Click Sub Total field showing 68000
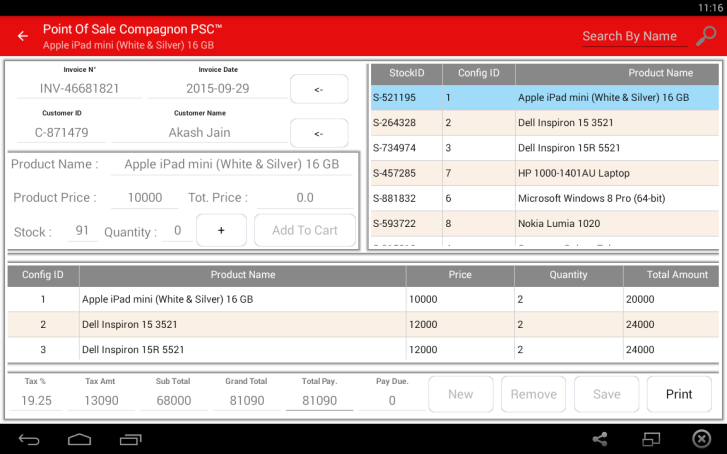727x454 pixels. tap(174, 400)
